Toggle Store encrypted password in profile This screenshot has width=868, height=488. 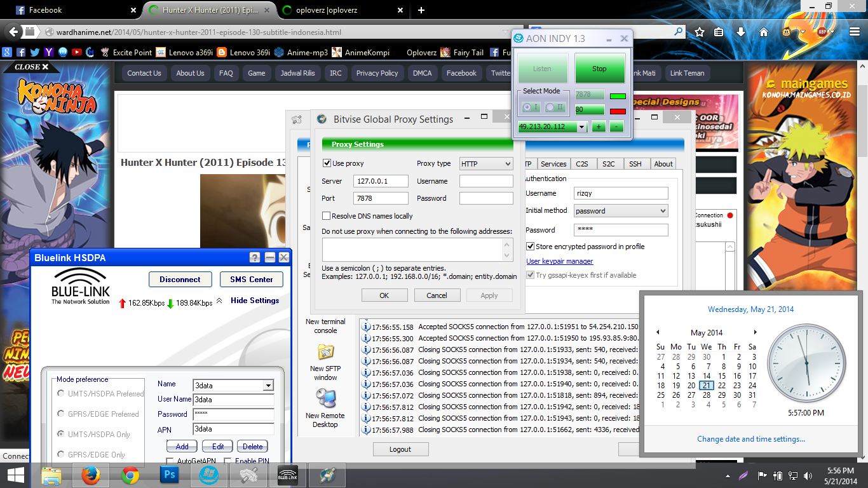pyautogui.click(x=531, y=247)
